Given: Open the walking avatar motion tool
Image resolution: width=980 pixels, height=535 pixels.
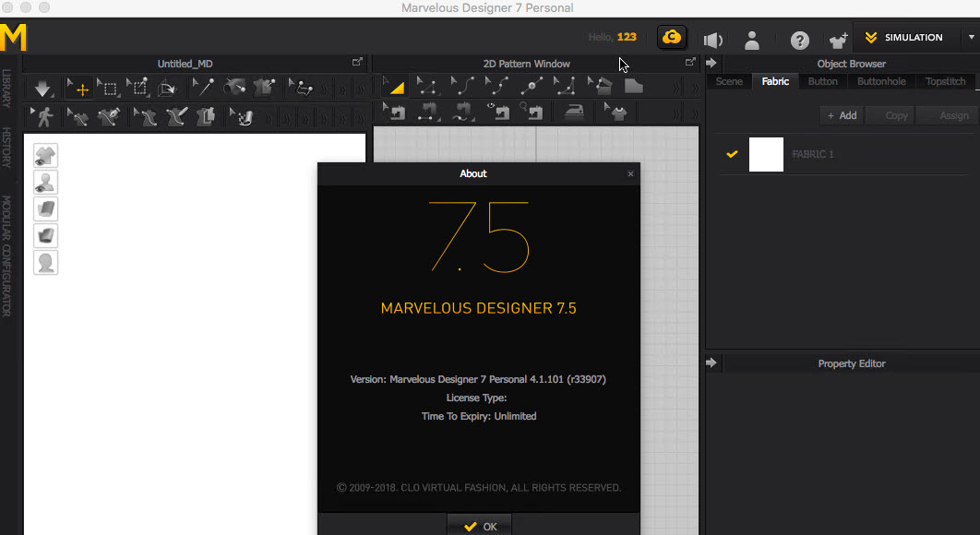Looking at the screenshot, I should click(x=43, y=116).
